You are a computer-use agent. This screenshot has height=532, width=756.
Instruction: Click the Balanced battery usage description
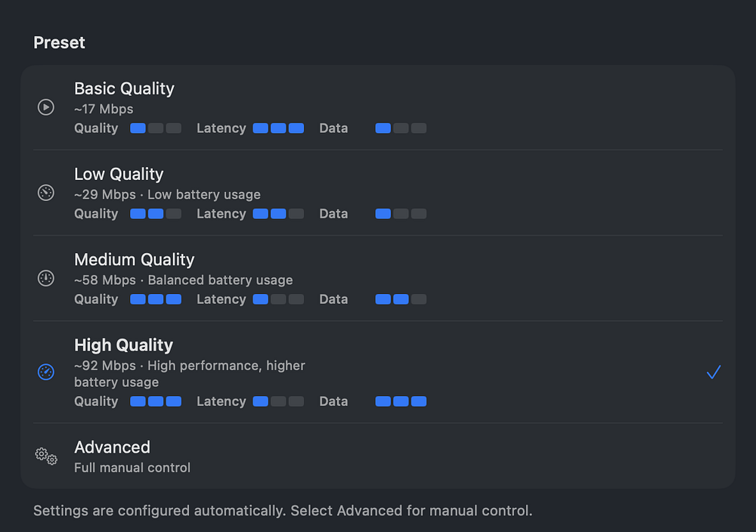click(x=220, y=280)
